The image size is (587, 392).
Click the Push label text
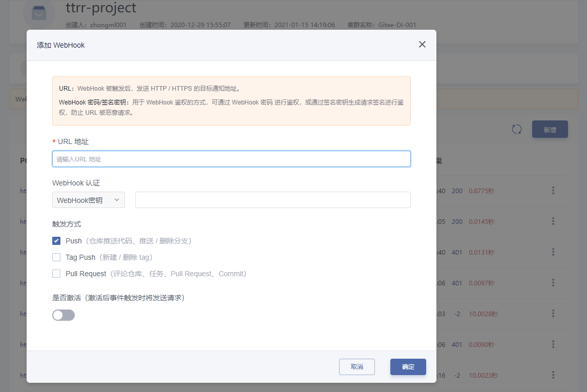click(x=73, y=241)
